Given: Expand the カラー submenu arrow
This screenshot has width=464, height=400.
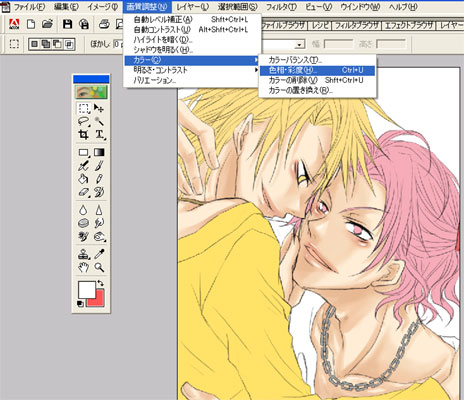Looking at the screenshot, I should (x=256, y=60).
